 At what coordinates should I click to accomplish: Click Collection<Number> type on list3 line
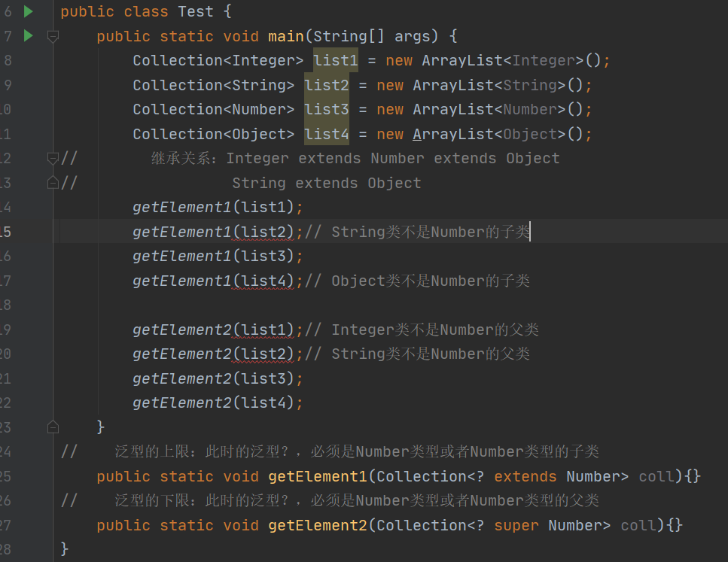[x=213, y=110]
